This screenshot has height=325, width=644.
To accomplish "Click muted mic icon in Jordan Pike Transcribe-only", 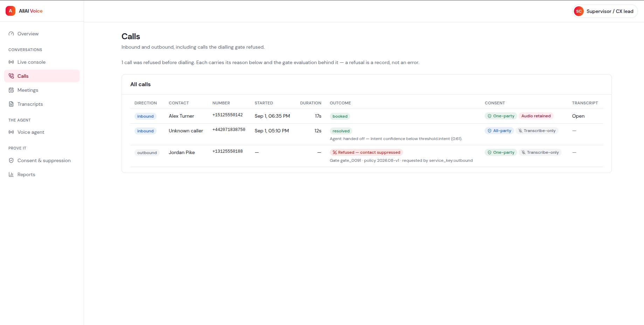I will [x=524, y=152].
